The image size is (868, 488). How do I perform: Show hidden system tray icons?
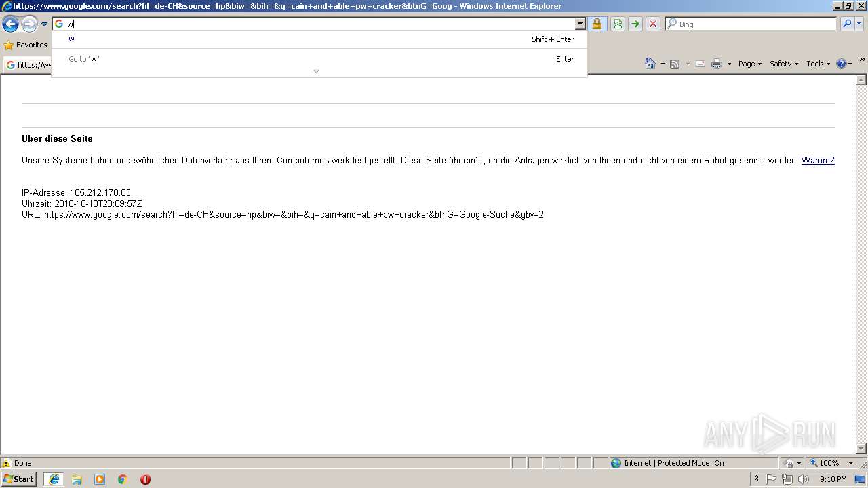[757, 479]
